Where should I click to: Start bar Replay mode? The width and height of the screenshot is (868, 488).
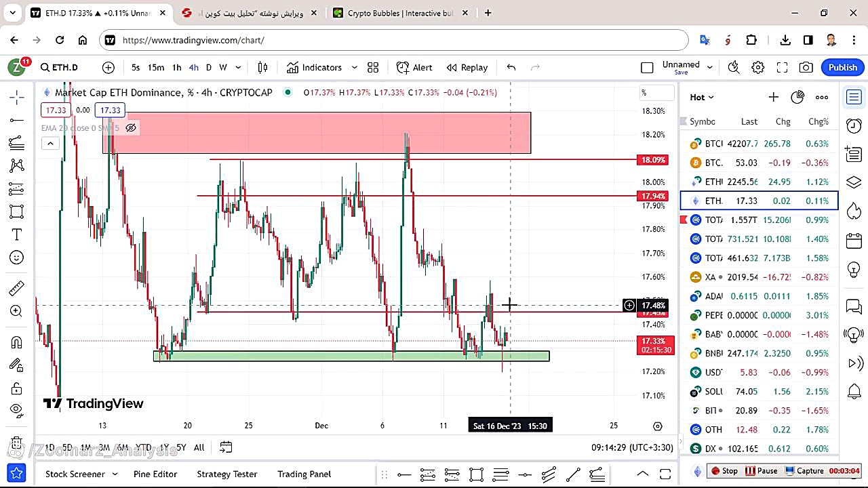pos(467,67)
